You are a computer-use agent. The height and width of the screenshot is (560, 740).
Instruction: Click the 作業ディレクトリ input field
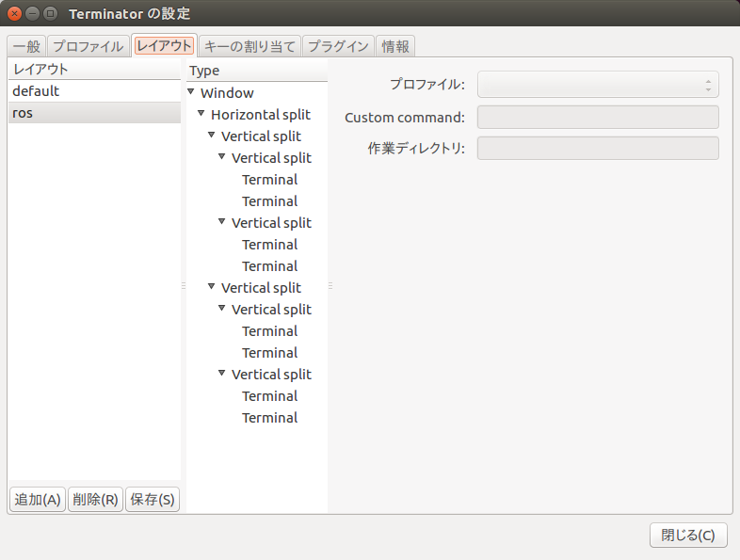point(598,148)
